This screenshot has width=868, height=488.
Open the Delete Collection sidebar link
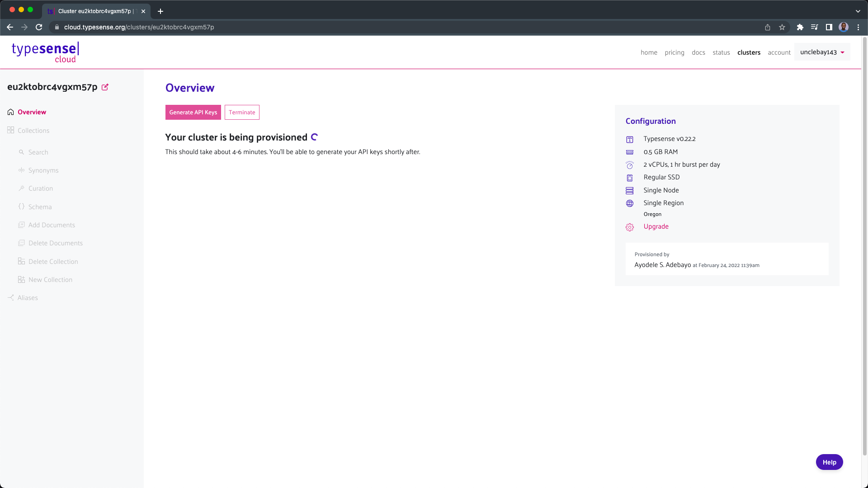53,262
